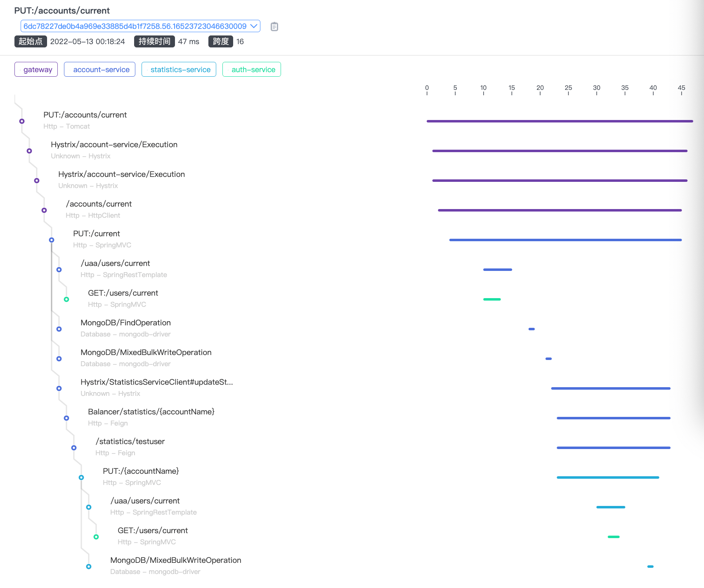Image resolution: width=704 pixels, height=588 pixels.
Task: Click the blue PUT:/{accountName} duration bar
Action: (608, 477)
